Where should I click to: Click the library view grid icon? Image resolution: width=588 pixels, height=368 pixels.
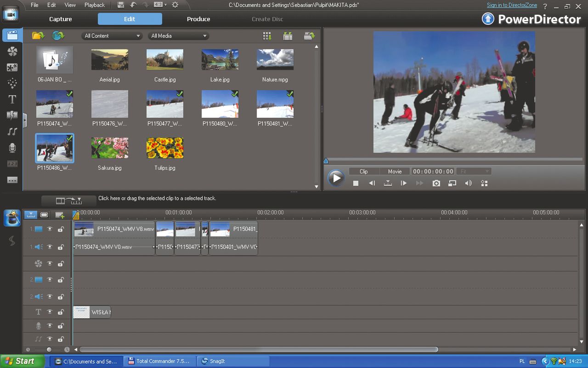pos(267,36)
